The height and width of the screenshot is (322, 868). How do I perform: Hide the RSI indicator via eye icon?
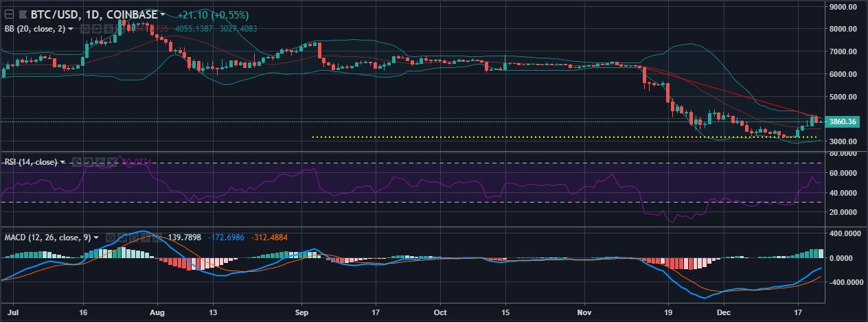(77, 162)
